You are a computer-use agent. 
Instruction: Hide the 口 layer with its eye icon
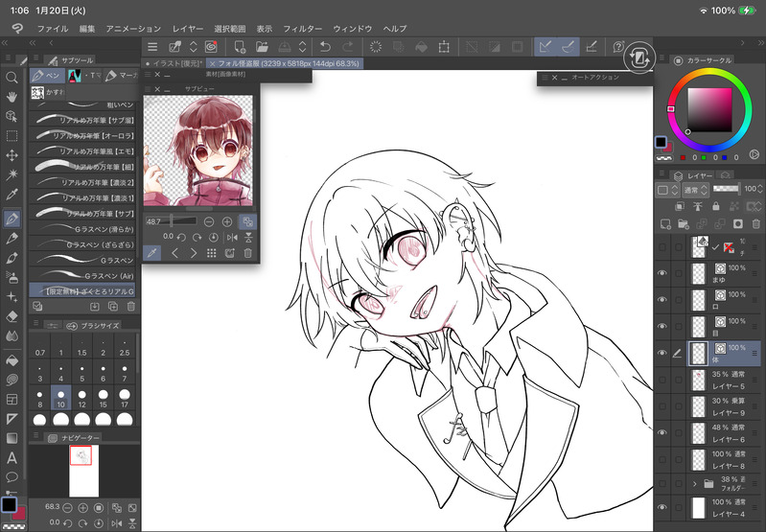click(662, 299)
